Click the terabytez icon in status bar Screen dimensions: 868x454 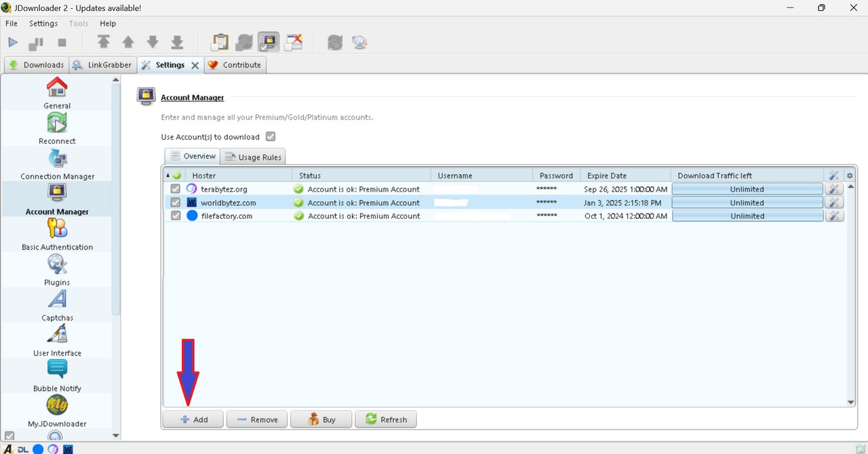click(x=53, y=449)
